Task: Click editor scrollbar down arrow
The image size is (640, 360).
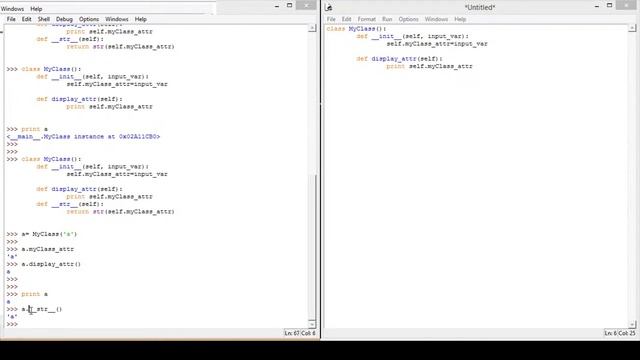Action: (632, 324)
